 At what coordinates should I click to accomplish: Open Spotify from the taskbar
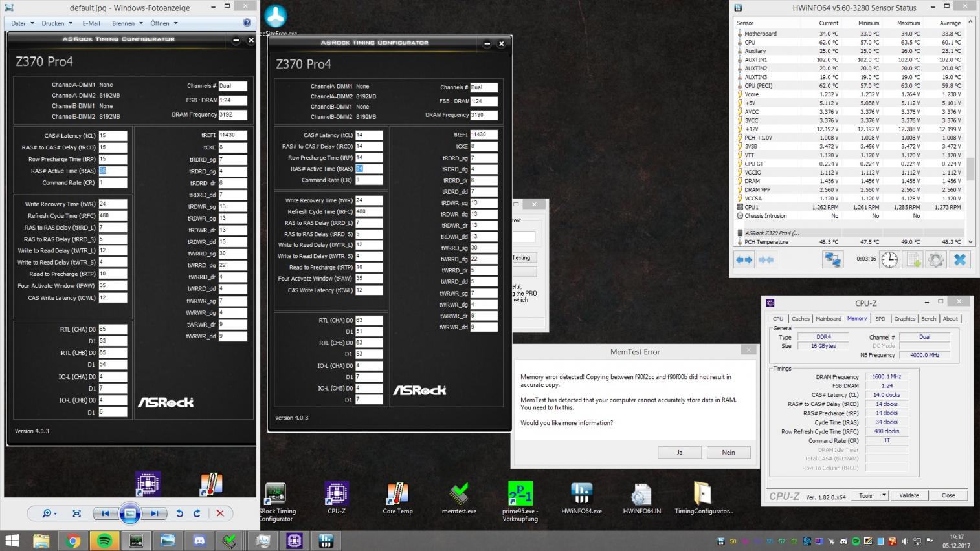point(104,541)
